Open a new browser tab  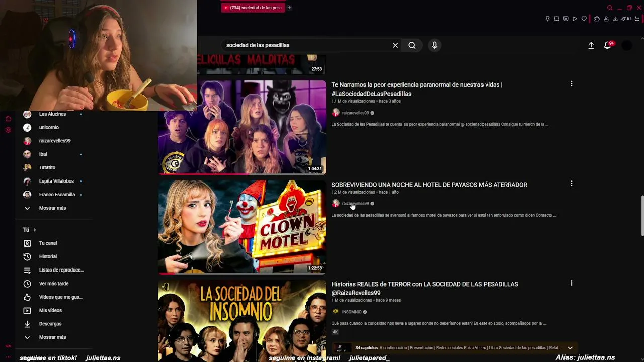[289, 8]
